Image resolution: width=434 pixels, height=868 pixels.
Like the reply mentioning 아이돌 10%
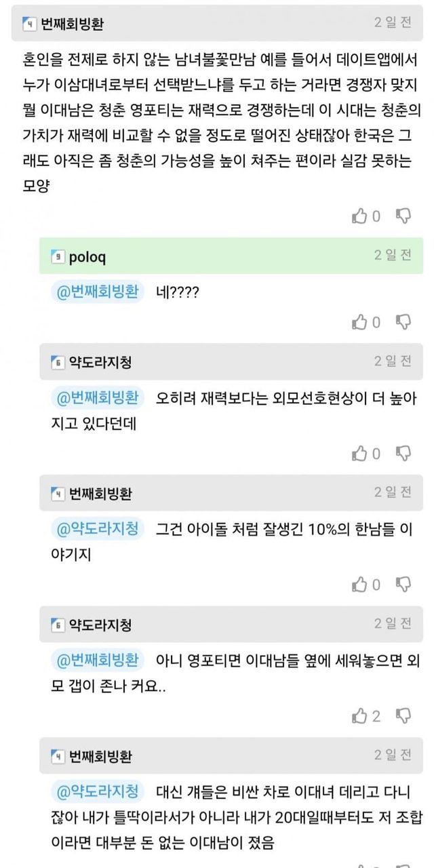(359, 585)
